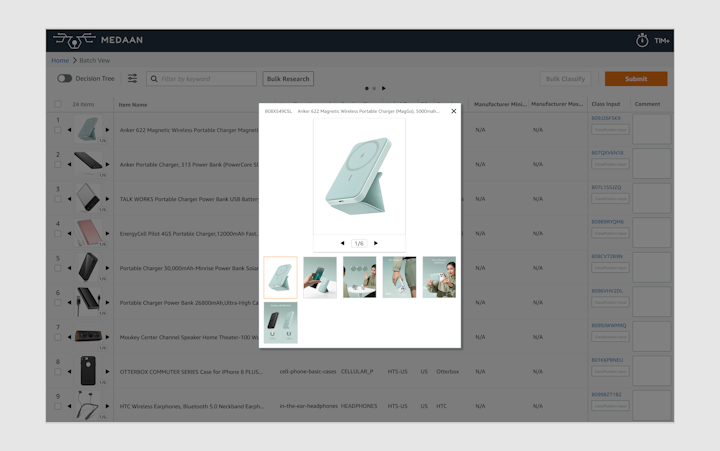Select fourth thumbnail with charger in hand
Image resolution: width=720 pixels, height=451 pixels.
tap(399, 277)
